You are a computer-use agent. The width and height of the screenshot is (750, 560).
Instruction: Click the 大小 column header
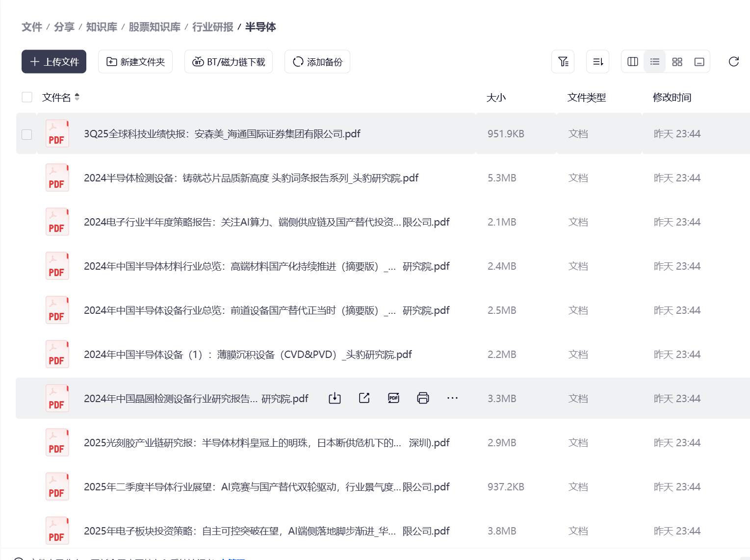(x=496, y=98)
